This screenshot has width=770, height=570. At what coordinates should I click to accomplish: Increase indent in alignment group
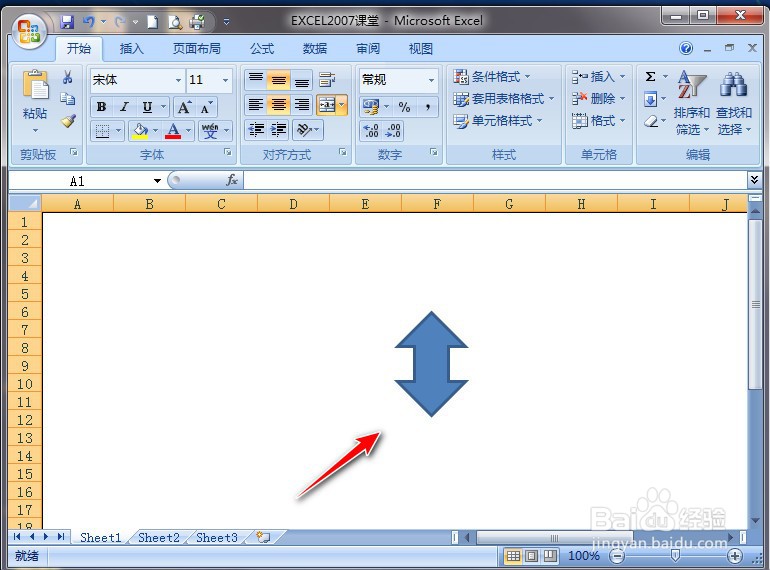(278, 130)
